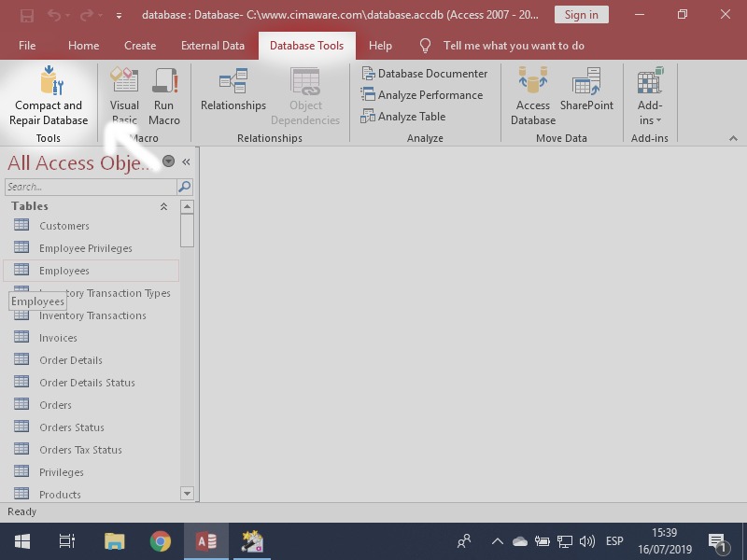Image resolution: width=747 pixels, height=560 pixels.
Task: Click the Analyze Table icon
Action: 408,116
